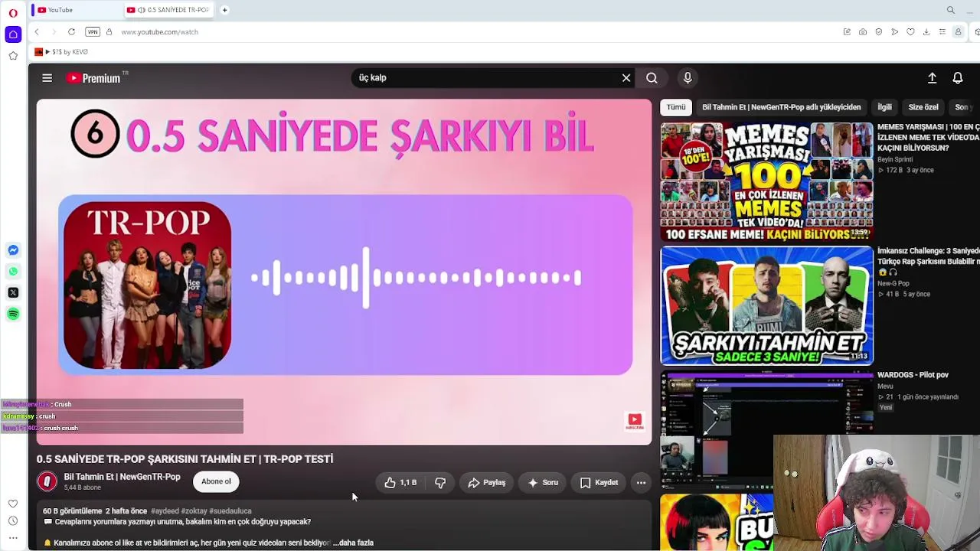Save the video with 'Kaydet'
Image resolution: width=980 pixels, height=551 pixels.
click(x=599, y=482)
